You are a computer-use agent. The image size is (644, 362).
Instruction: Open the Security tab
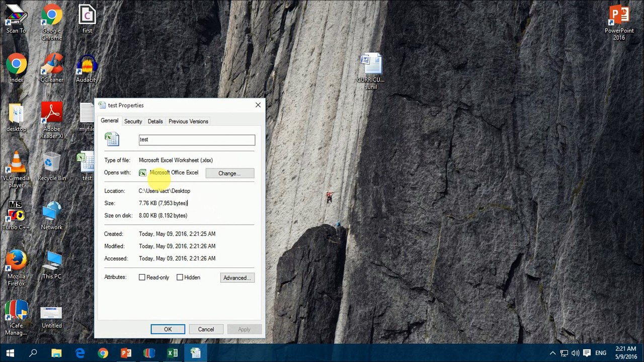133,121
